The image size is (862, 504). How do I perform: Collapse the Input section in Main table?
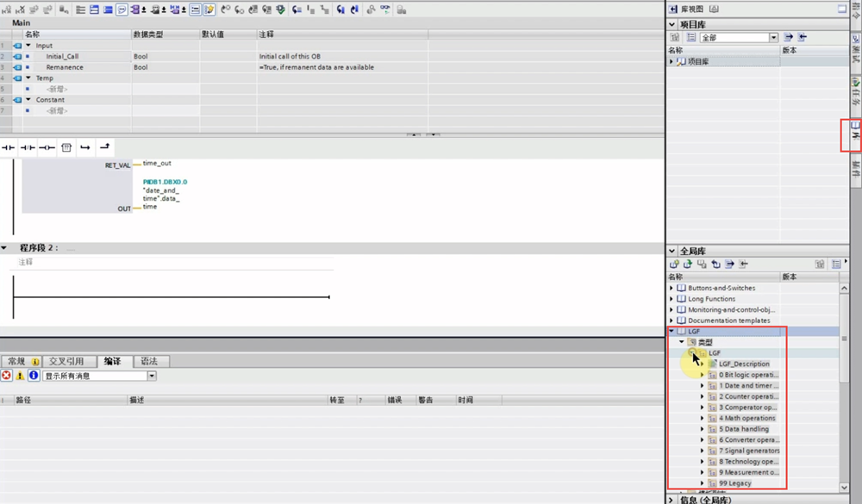click(28, 46)
